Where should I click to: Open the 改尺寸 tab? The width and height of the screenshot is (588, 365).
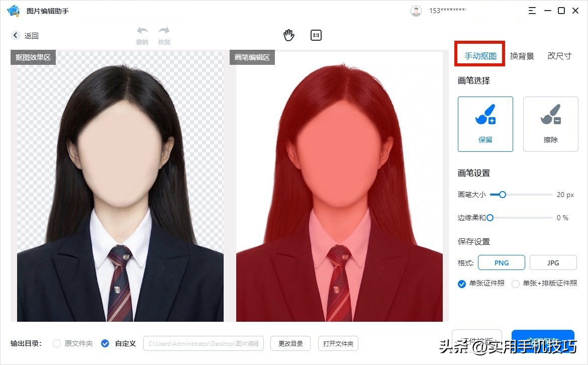tap(559, 56)
